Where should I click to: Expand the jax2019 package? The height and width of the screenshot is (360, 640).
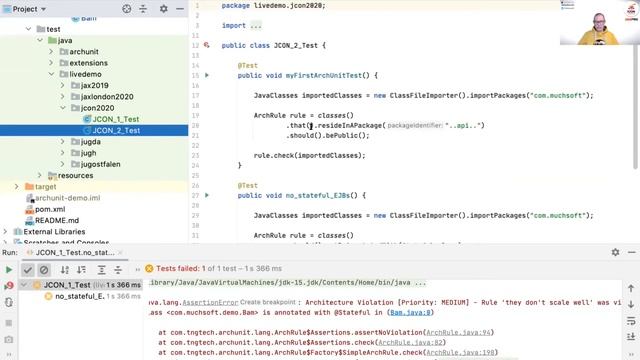(62, 85)
